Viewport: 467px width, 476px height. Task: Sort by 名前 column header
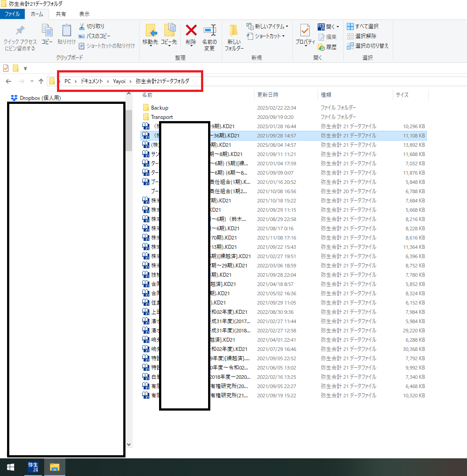[147, 95]
